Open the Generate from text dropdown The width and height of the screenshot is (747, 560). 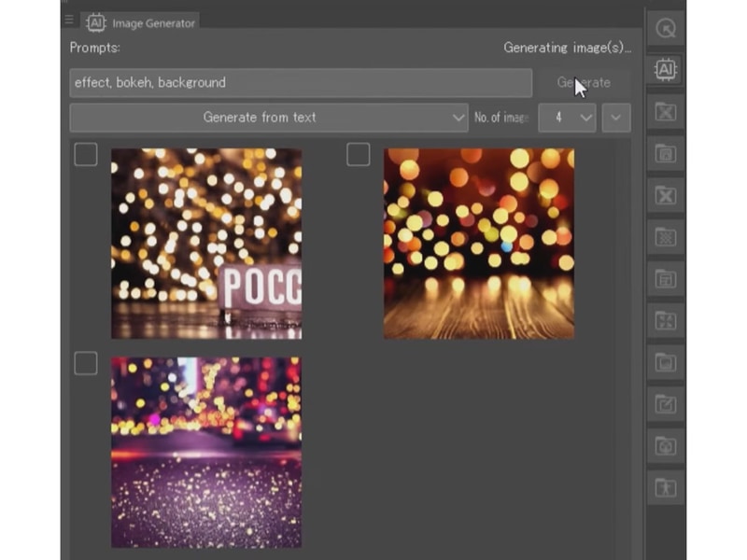pos(269,118)
